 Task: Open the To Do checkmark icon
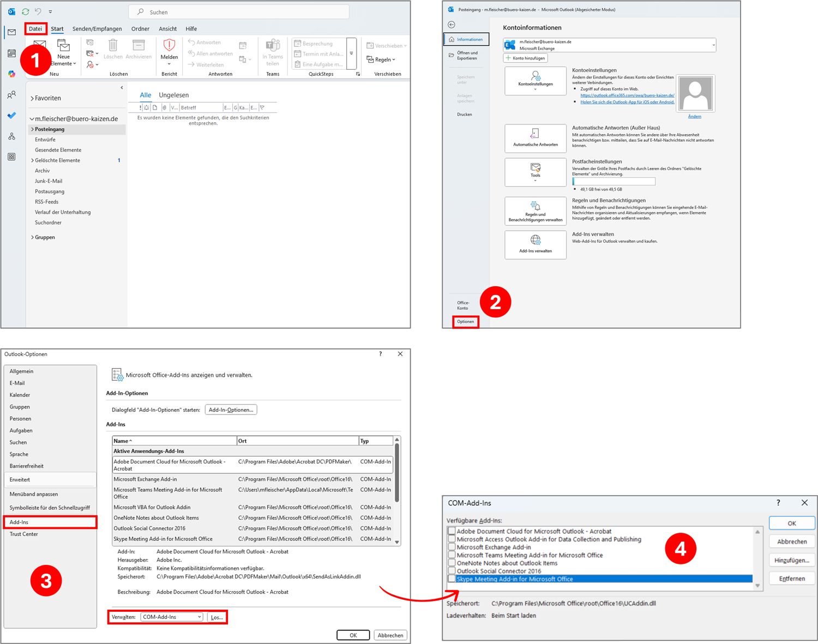pos(11,116)
